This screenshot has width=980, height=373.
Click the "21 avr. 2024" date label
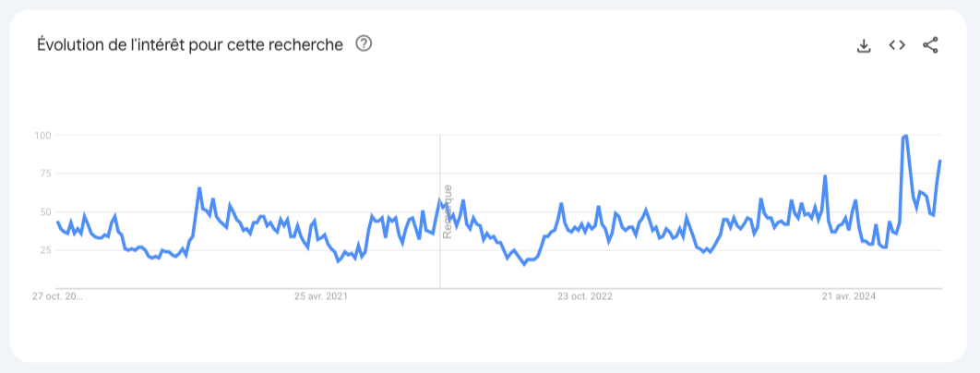click(x=849, y=296)
